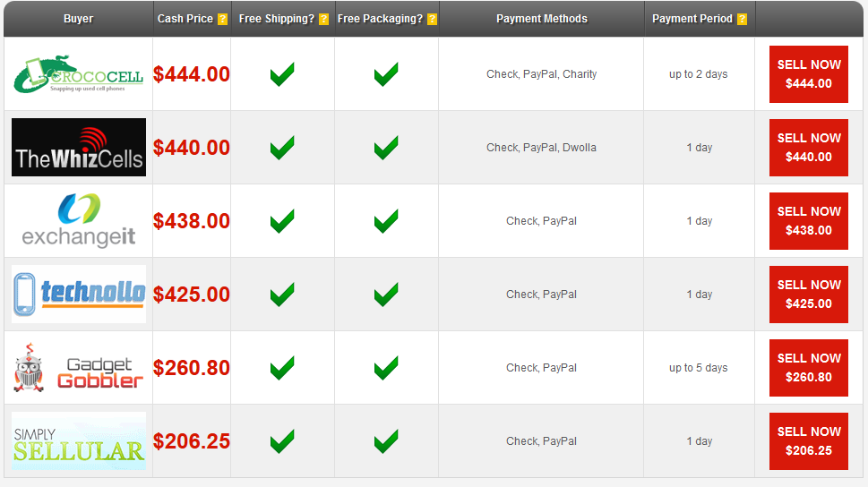Viewport: 868px width, 487px height.
Task: Click the Buyer column header
Action: [78, 19]
